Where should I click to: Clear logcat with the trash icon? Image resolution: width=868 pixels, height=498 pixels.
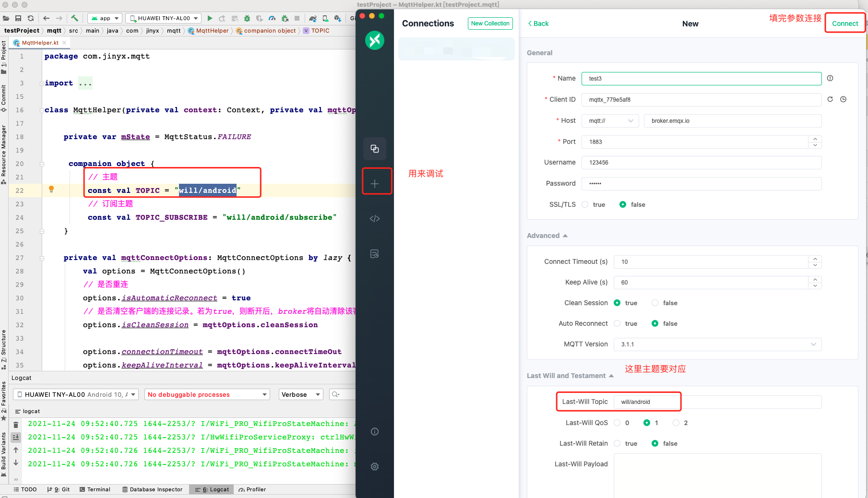pos(16,425)
